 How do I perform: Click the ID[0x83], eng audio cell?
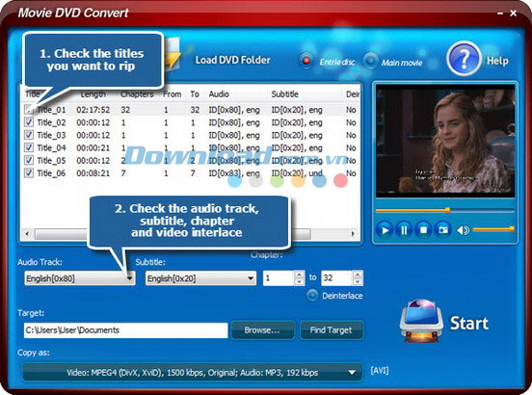(x=234, y=172)
